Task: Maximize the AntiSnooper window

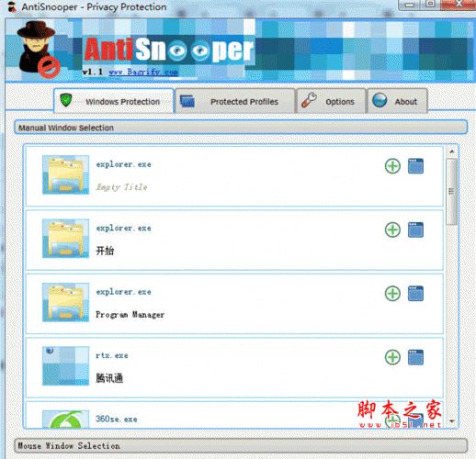Action: click(430, 5)
